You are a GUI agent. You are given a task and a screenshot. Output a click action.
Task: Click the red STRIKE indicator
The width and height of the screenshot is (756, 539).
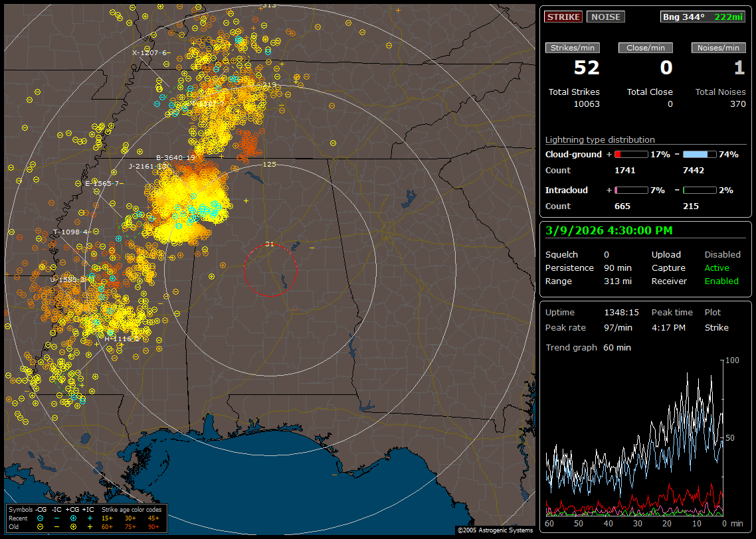coord(563,17)
